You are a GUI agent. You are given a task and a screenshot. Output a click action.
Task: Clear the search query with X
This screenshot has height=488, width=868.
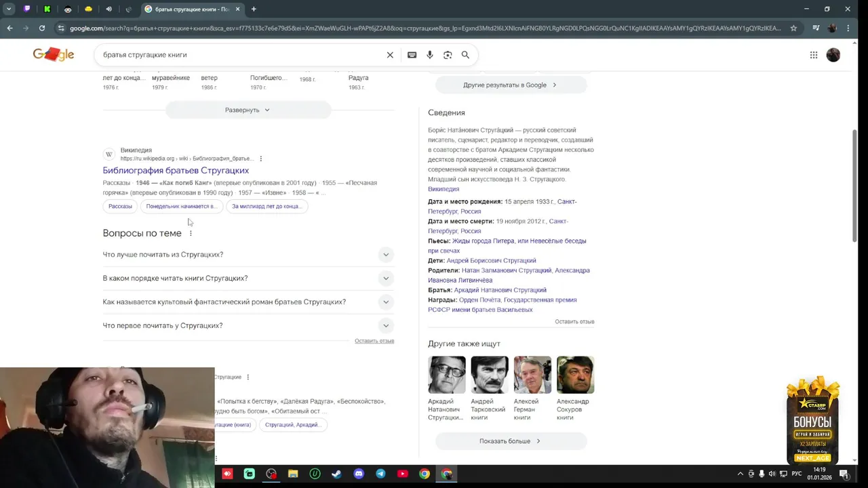(390, 55)
